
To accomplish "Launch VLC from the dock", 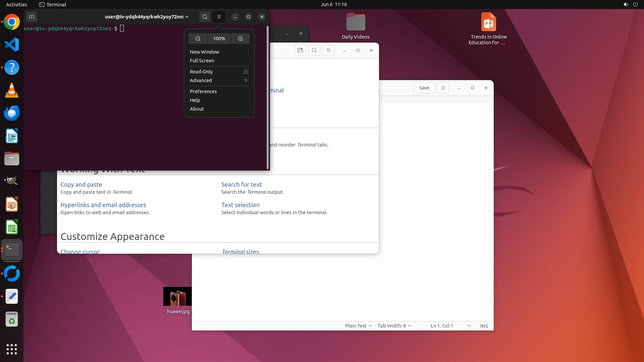I will [x=12, y=90].
